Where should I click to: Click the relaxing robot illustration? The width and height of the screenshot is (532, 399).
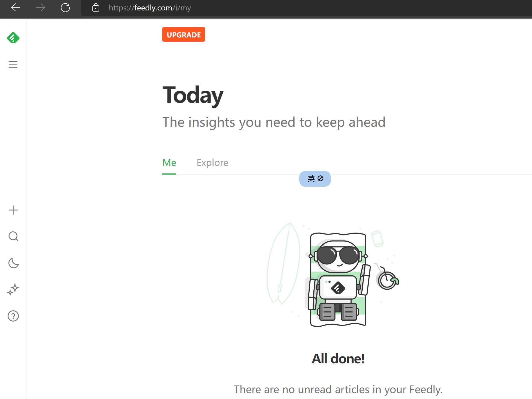[338, 279]
